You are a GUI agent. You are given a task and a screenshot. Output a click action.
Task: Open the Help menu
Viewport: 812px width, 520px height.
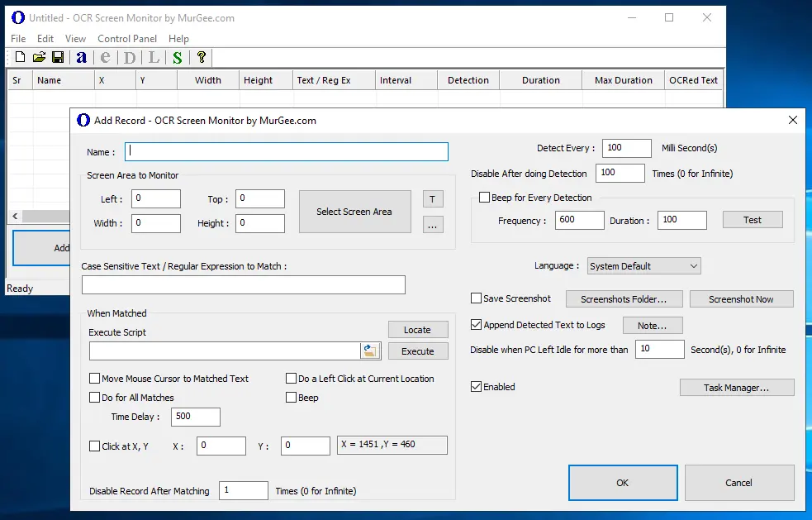(178, 39)
